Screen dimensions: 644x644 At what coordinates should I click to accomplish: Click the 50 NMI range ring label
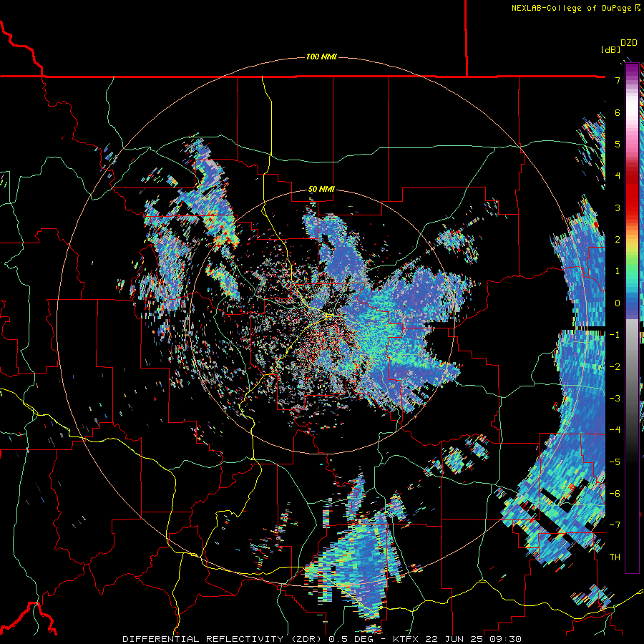coord(321,189)
